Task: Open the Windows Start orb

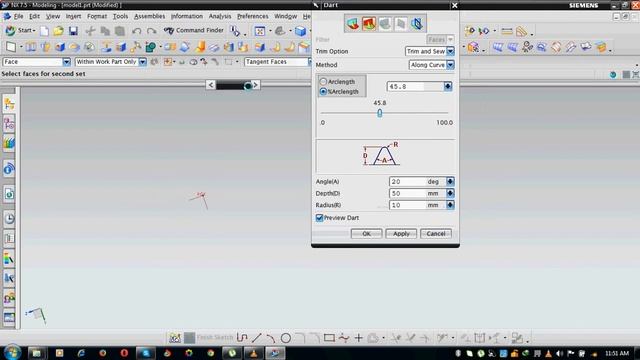Action: (x=12, y=352)
